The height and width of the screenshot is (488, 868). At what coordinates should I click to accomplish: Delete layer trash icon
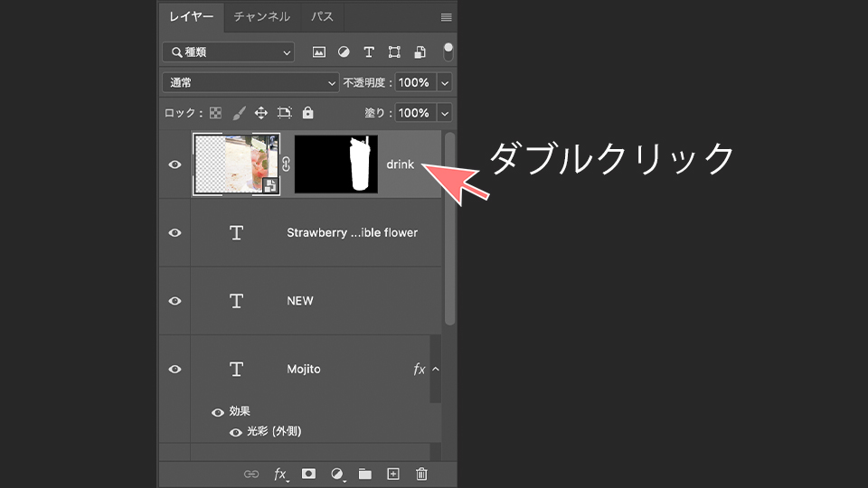click(x=421, y=474)
